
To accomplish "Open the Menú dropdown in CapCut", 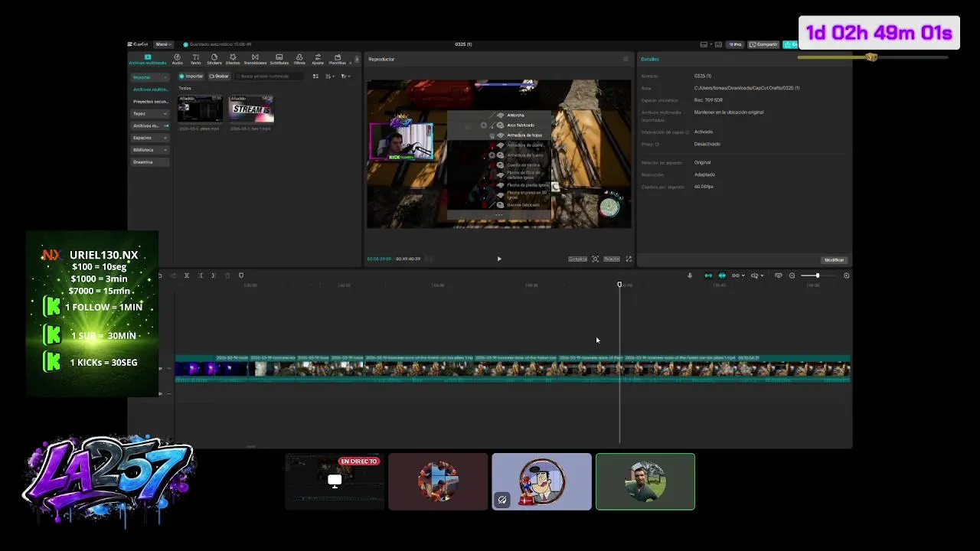I will click(x=163, y=44).
